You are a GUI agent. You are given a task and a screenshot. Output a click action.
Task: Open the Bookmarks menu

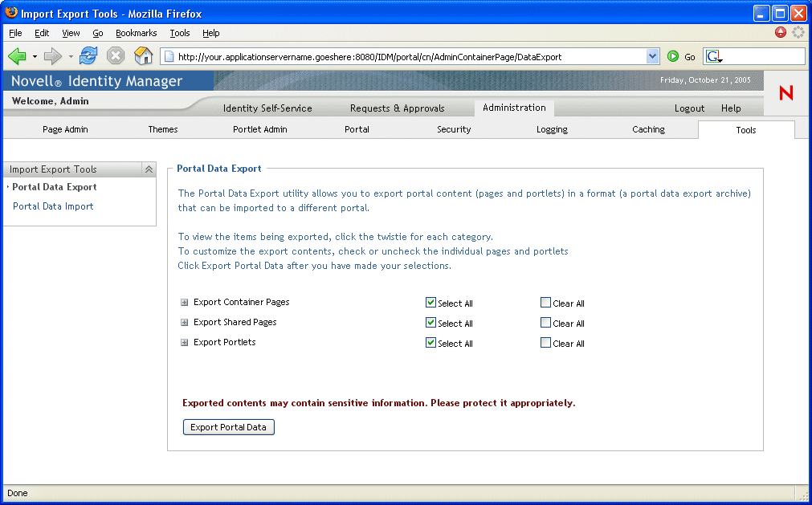point(137,33)
